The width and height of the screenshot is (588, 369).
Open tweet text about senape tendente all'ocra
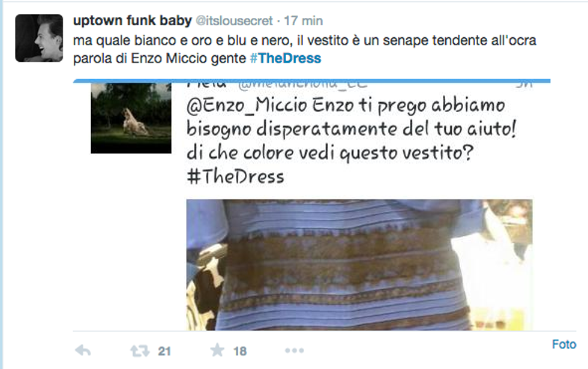305,49
